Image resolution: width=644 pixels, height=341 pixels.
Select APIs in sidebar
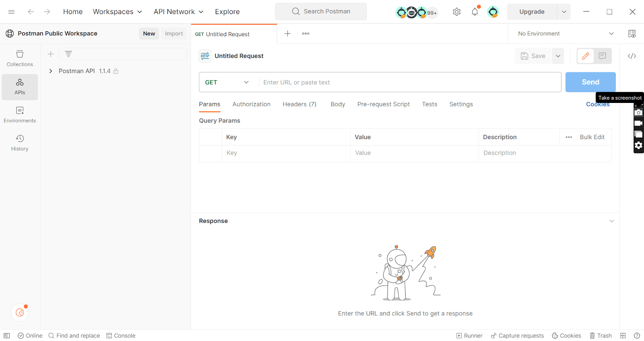pyautogui.click(x=20, y=87)
